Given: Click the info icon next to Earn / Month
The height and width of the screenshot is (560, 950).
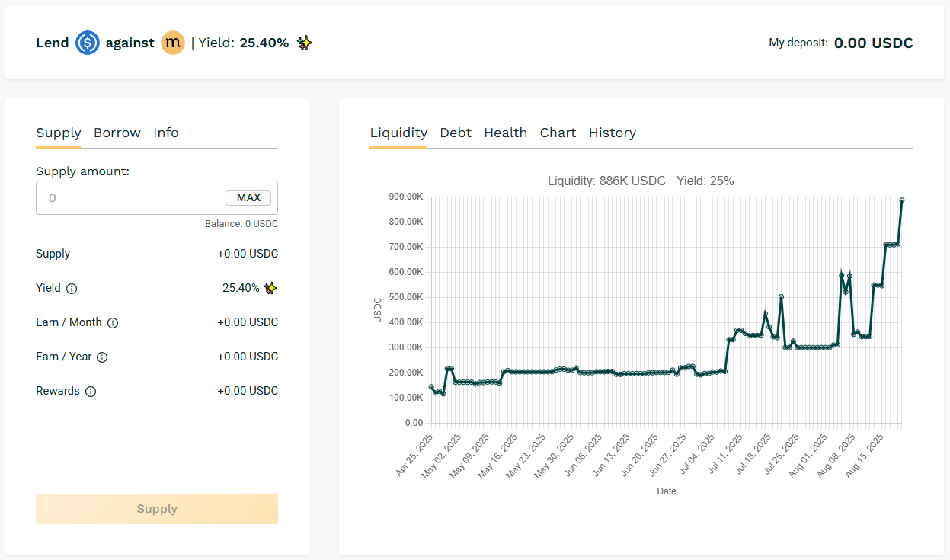Looking at the screenshot, I should point(113,323).
